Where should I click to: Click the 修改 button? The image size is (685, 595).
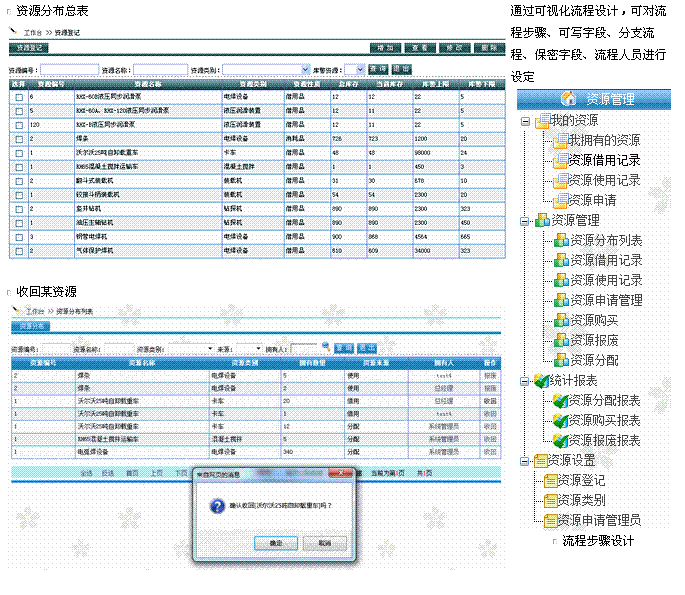point(455,48)
